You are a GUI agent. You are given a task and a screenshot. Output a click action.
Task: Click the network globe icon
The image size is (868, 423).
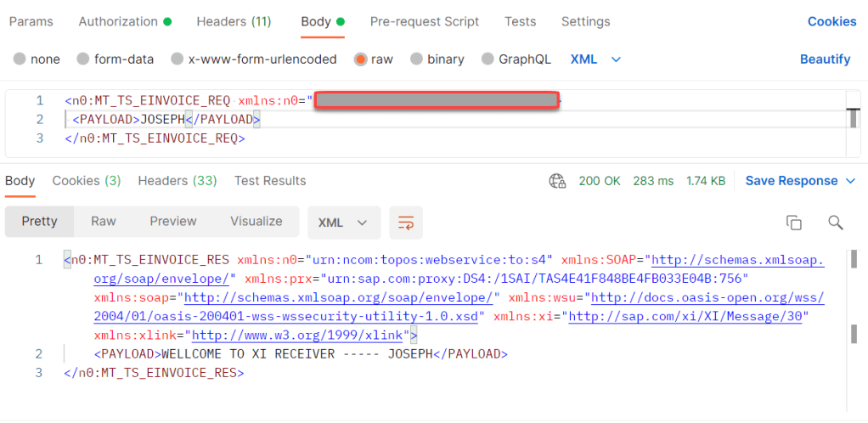(x=557, y=181)
